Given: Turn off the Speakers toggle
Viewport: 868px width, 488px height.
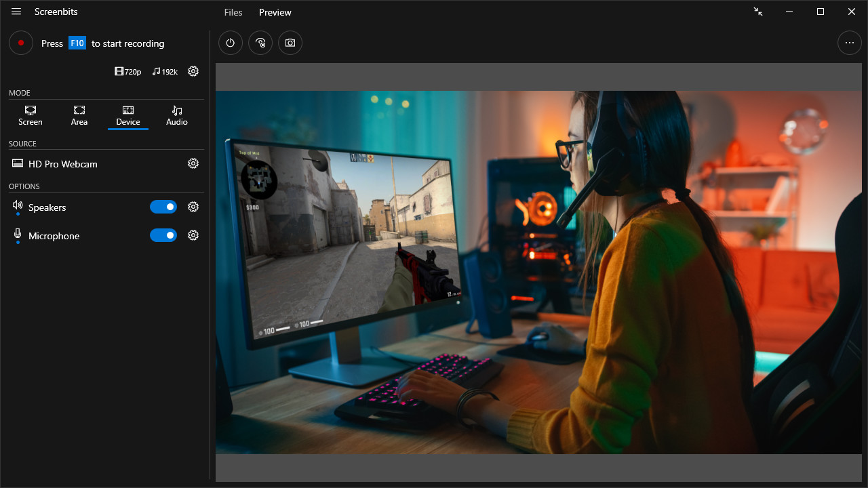Looking at the screenshot, I should coord(163,207).
